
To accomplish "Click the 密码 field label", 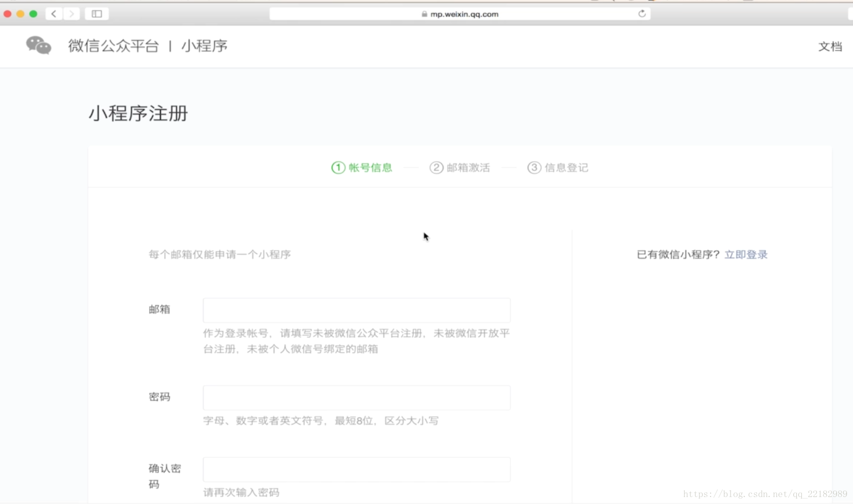I will pyautogui.click(x=159, y=397).
